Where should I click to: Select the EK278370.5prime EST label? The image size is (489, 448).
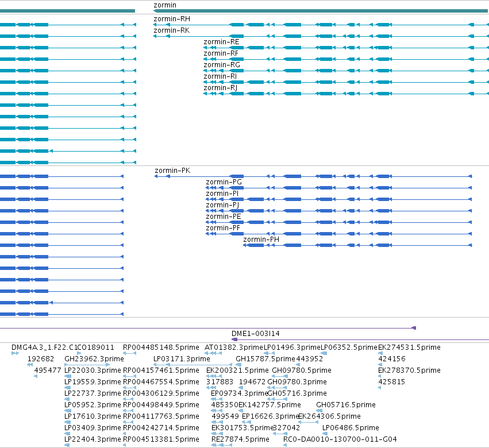pyautogui.click(x=409, y=370)
